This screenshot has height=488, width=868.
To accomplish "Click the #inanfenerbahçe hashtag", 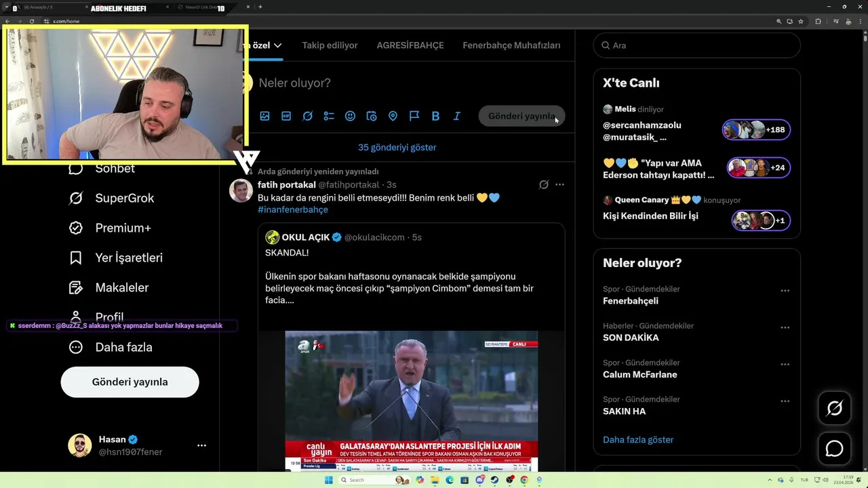I will click(293, 209).
